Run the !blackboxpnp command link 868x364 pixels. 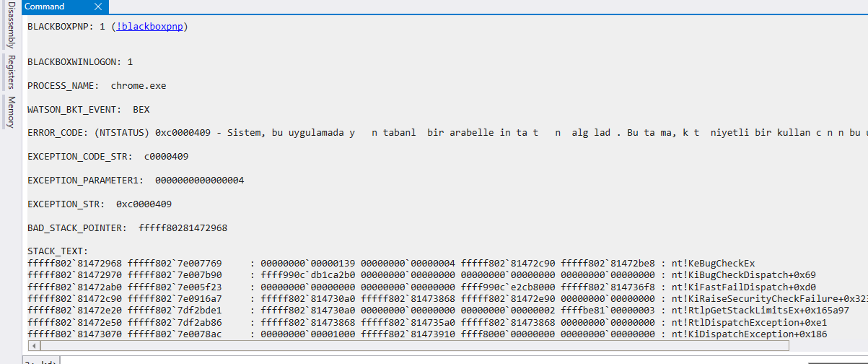(152, 27)
